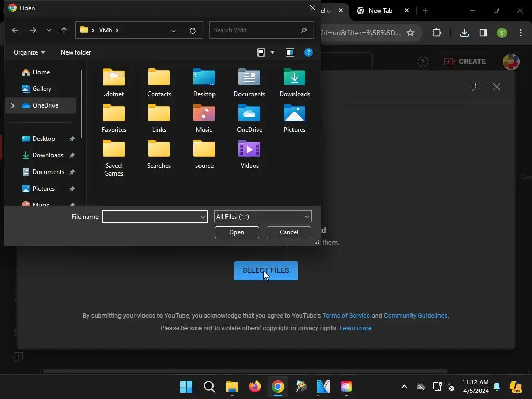Click the navigation pane scrollbar
This screenshot has height=399, width=532.
click(x=81, y=104)
